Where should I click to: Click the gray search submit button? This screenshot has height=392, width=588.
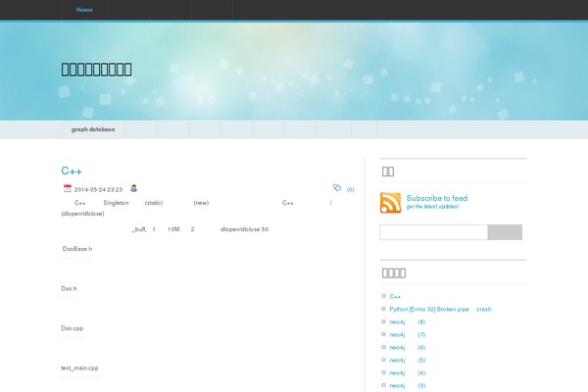coord(505,232)
